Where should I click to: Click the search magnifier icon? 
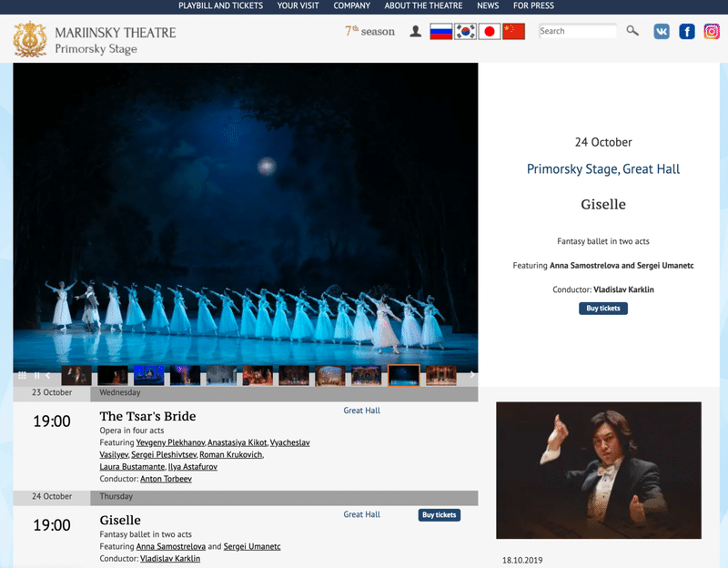coord(632,31)
